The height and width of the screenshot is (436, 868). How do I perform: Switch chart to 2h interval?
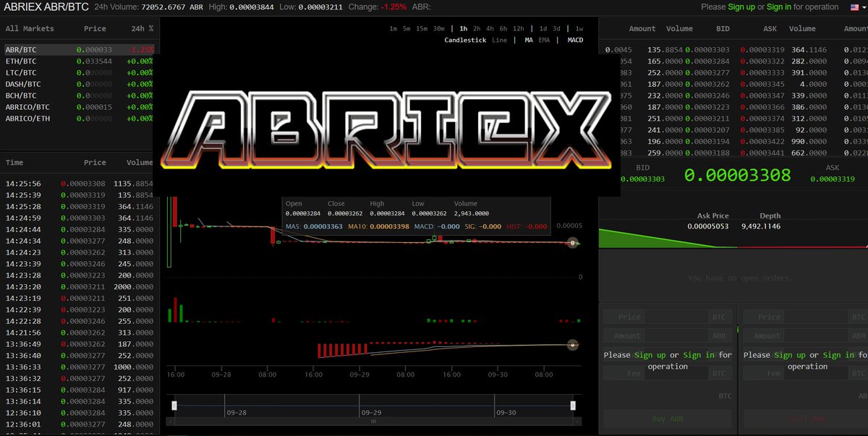[477, 29]
